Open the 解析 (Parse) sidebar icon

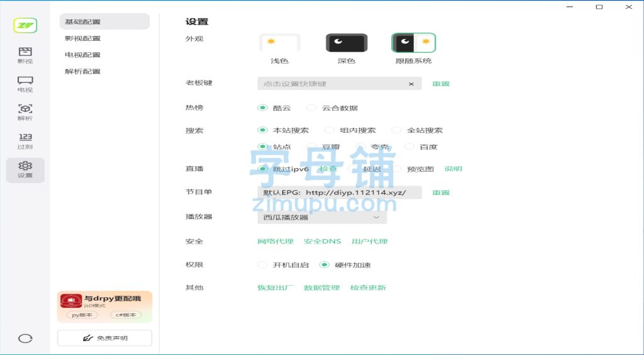(x=25, y=112)
